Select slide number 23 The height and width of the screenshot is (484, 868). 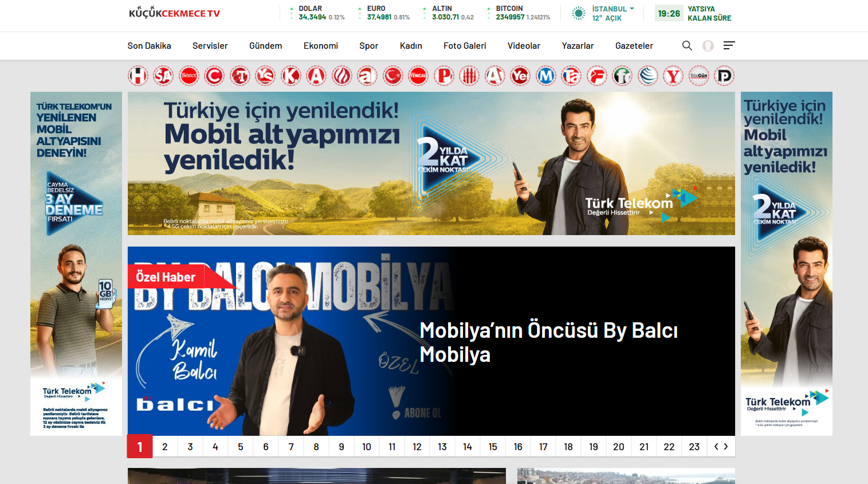(x=694, y=447)
